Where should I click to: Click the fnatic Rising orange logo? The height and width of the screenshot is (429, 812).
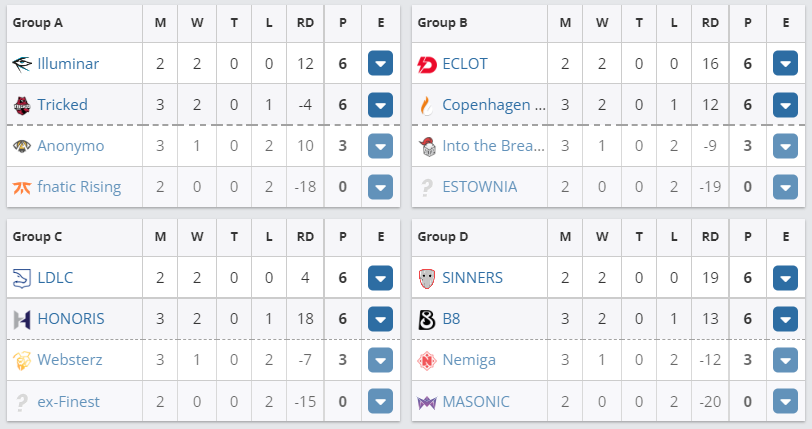pos(22,187)
